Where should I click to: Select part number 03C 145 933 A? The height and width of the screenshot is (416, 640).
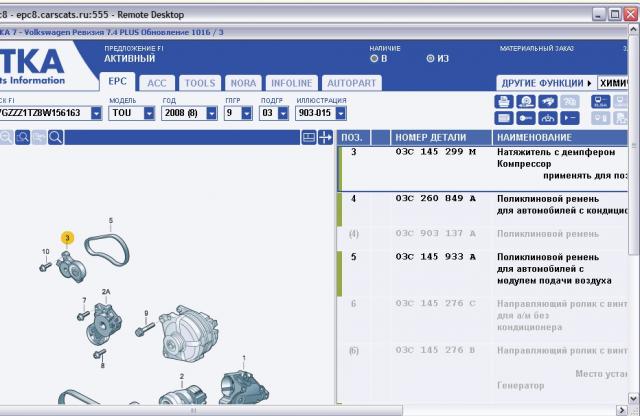(x=436, y=257)
